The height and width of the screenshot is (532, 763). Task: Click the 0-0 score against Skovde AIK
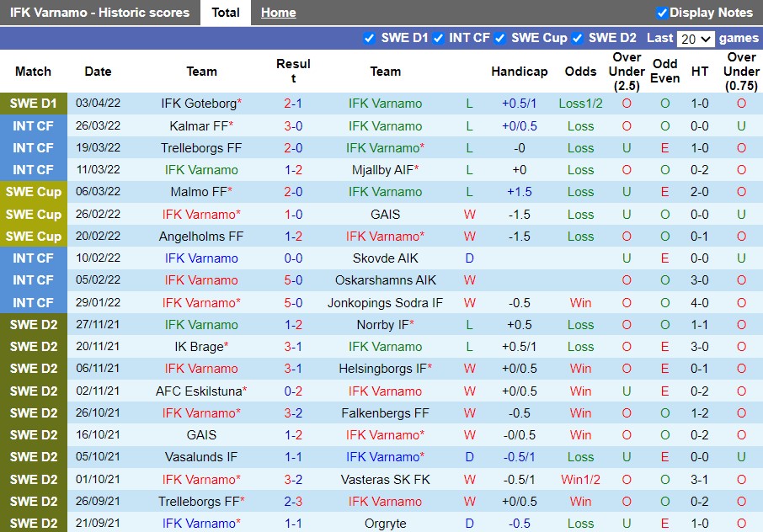point(293,258)
